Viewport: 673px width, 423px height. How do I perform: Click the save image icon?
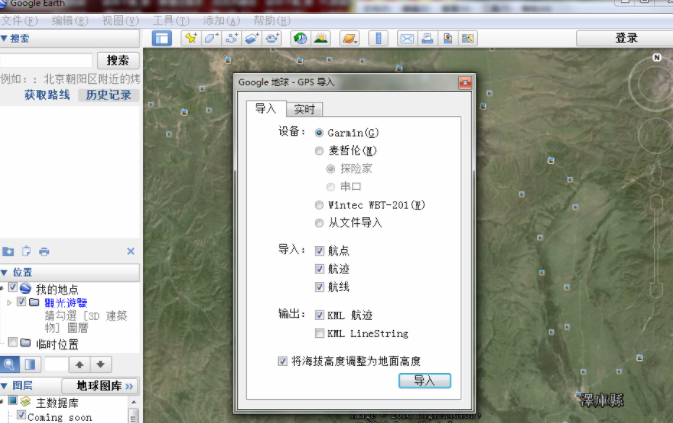(x=448, y=38)
